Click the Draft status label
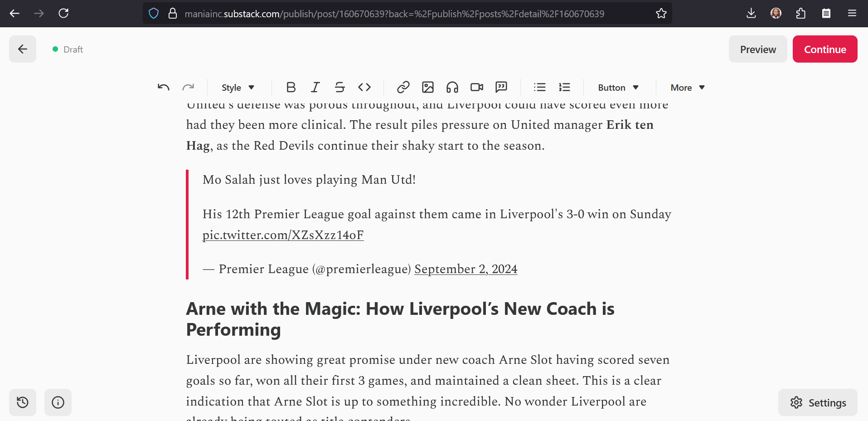 [x=73, y=49]
